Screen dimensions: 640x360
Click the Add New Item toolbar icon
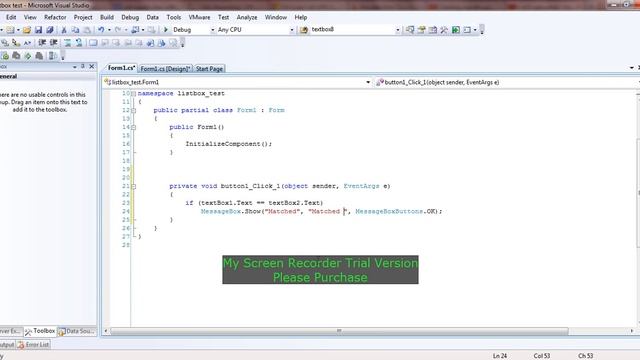coord(10,30)
